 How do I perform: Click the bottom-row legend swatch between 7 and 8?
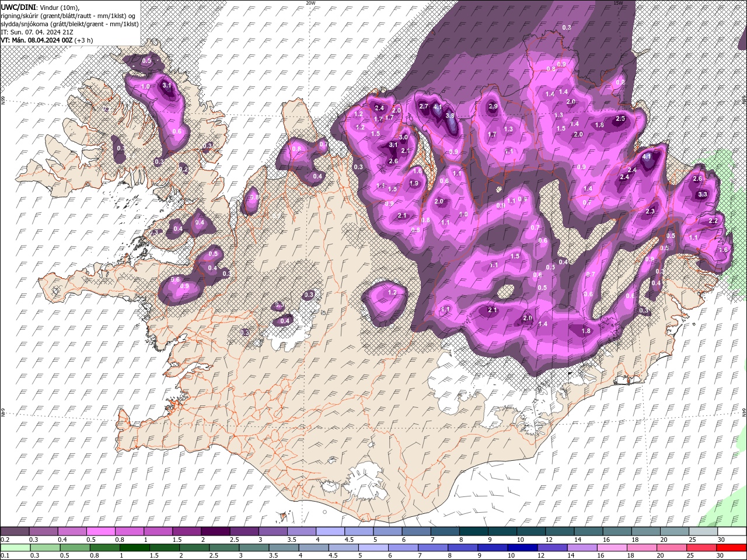[x=433, y=547]
